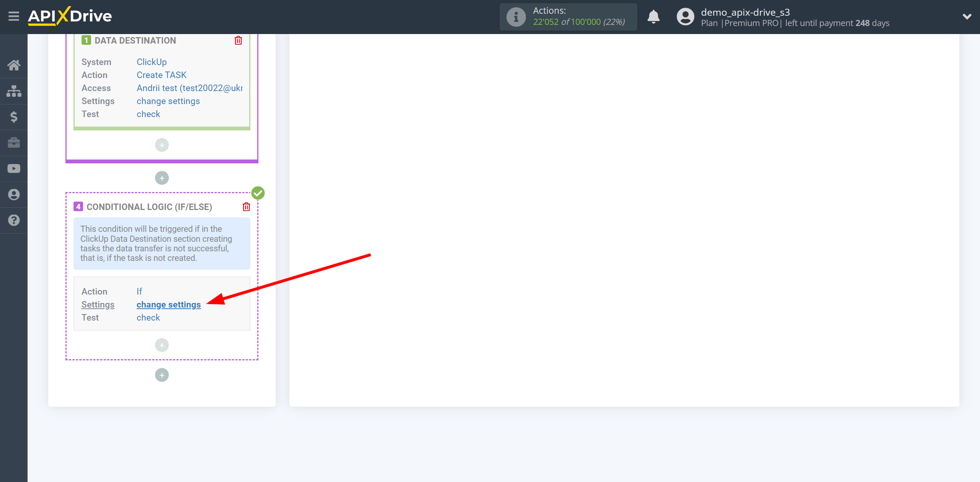The width and height of the screenshot is (980, 482).
Task: Click the change settings link in Conditional Logic
Action: pyautogui.click(x=169, y=305)
